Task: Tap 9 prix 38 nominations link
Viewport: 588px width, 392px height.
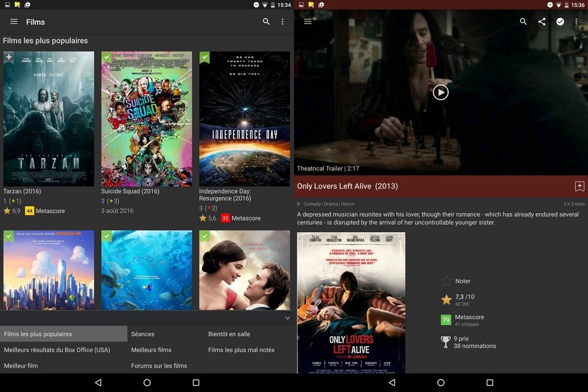Action: point(475,342)
